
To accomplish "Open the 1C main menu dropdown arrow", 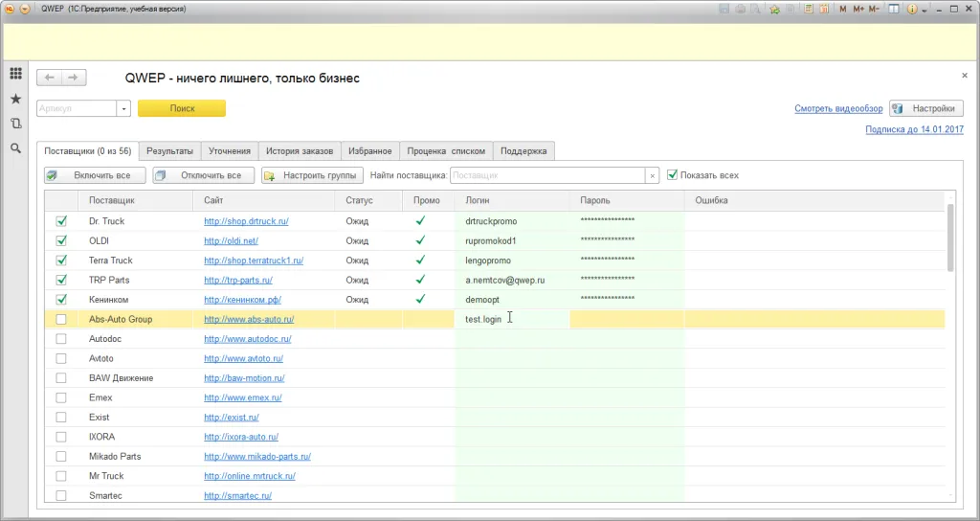I will tap(25, 9).
